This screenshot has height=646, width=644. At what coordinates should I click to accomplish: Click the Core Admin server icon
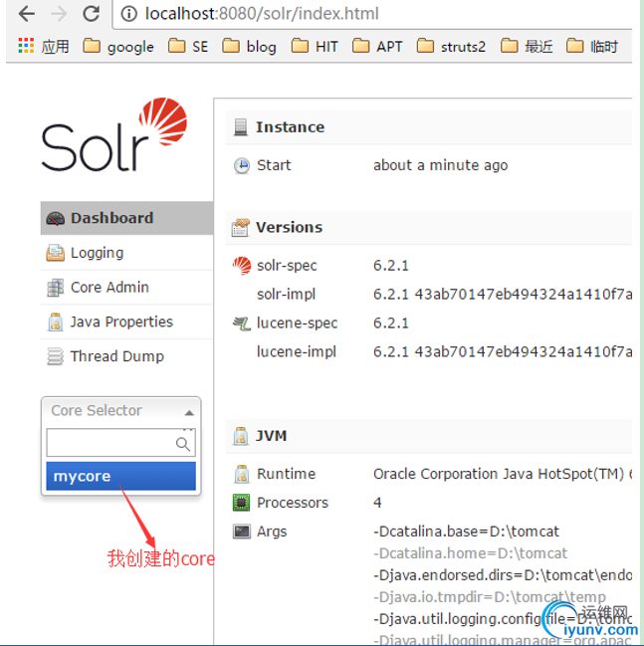55,288
